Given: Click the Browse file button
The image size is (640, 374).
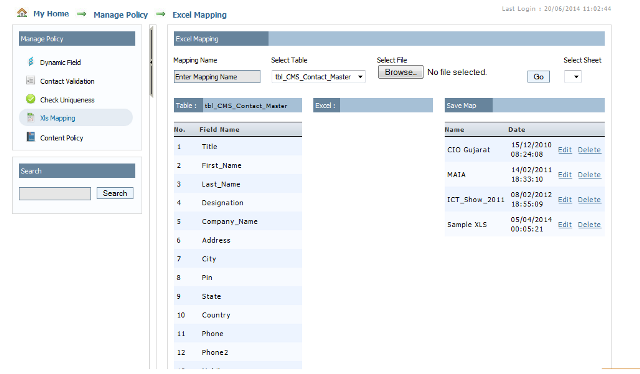Looking at the screenshot, I should pyautogui.click(x=400, y=72).
